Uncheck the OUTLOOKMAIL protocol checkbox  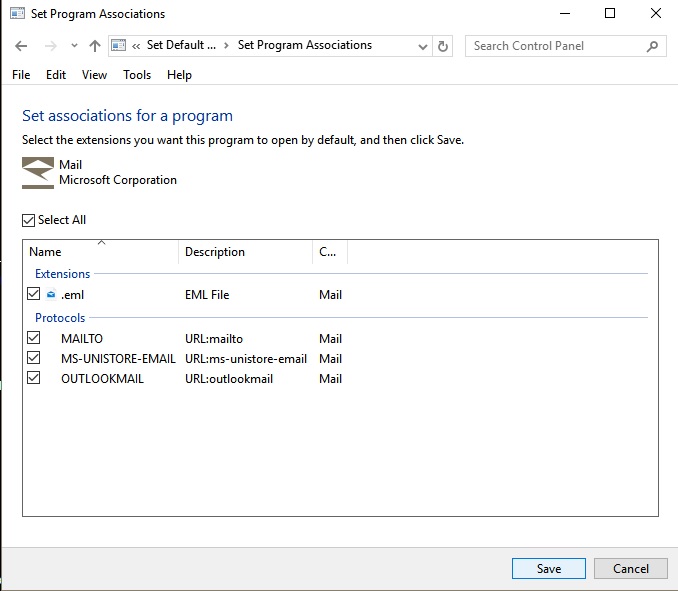coord(33,378)
